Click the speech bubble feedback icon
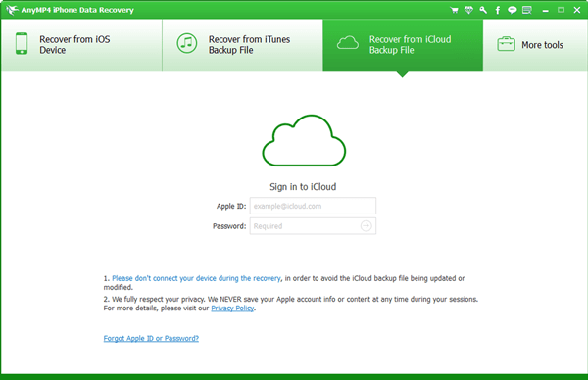 [513, 10]
